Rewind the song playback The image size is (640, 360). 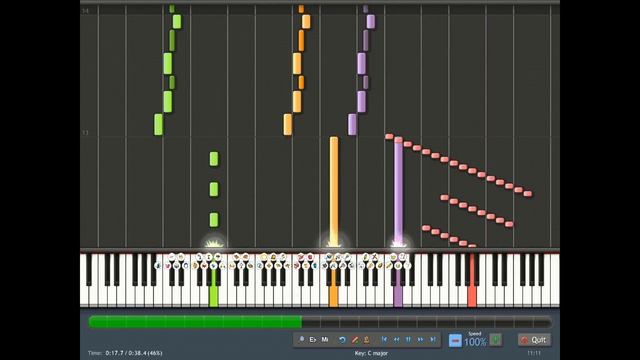(396, 340)
